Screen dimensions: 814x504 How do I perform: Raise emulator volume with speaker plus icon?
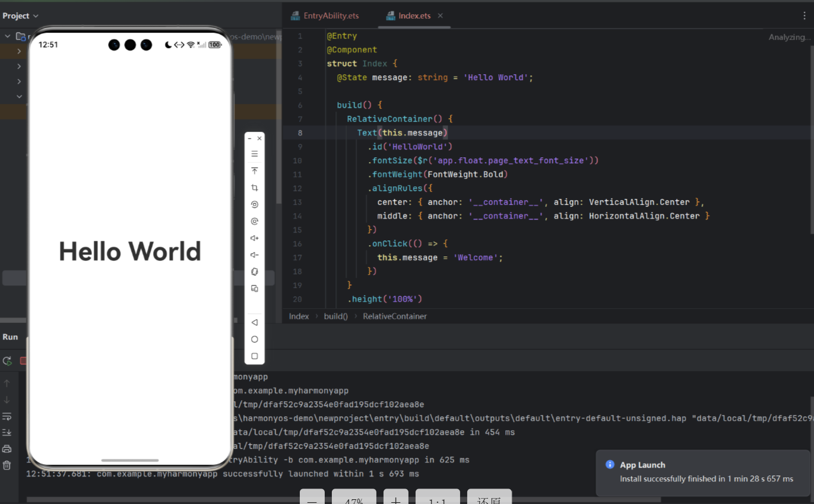(255, 238)
